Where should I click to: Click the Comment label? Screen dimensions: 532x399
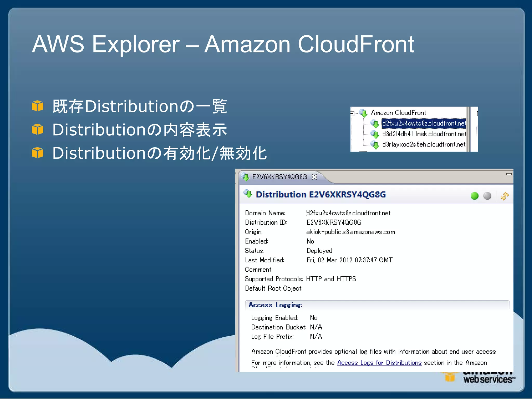click(259, 270)
